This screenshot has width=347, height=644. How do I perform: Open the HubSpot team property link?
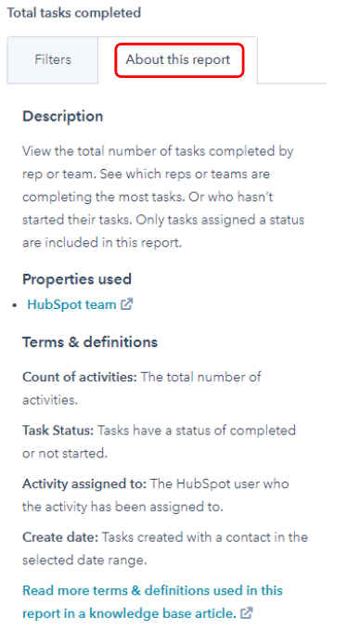pos(71,304)
